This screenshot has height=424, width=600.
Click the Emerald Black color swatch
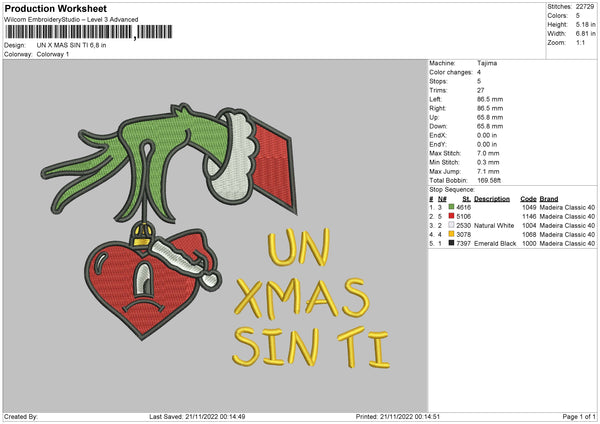pos(451,243)
